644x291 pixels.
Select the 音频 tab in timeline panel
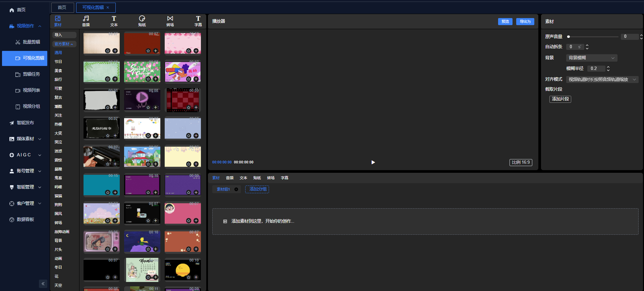(230, 178)
